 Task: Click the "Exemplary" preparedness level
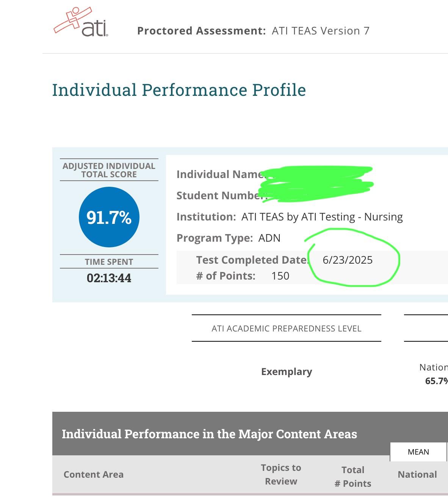(287, 372)
